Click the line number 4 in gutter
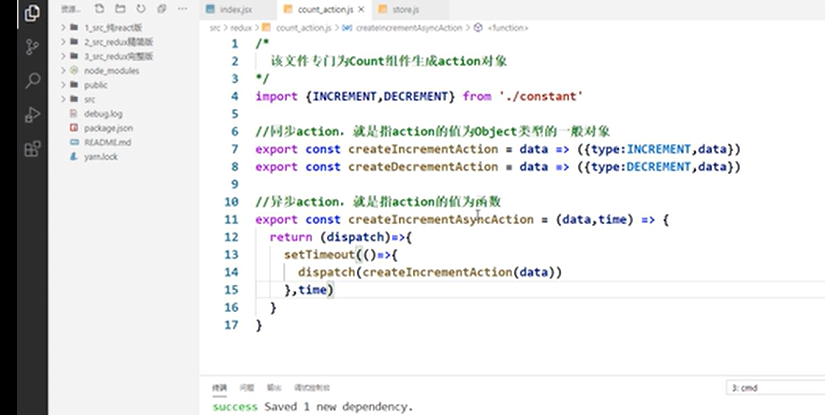Viewport: 825px width, 415px height. pyautogui.click(x=235, y=96)
